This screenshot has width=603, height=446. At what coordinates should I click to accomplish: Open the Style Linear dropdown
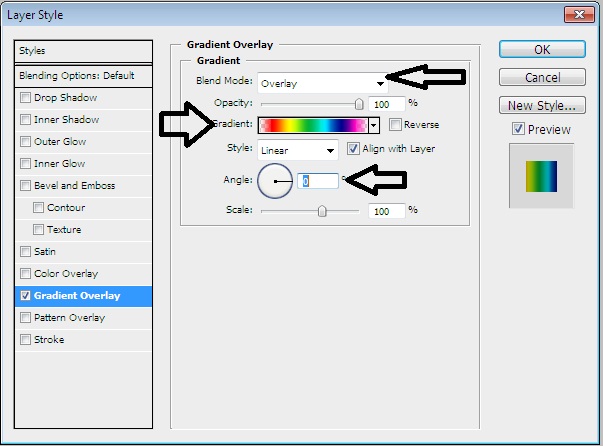[298, 150]
